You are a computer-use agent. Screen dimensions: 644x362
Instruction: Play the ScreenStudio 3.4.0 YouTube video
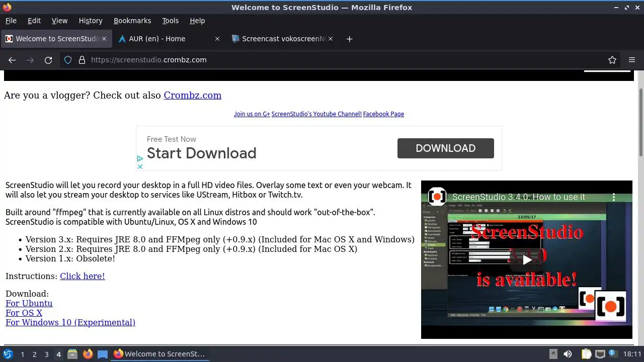526,259
